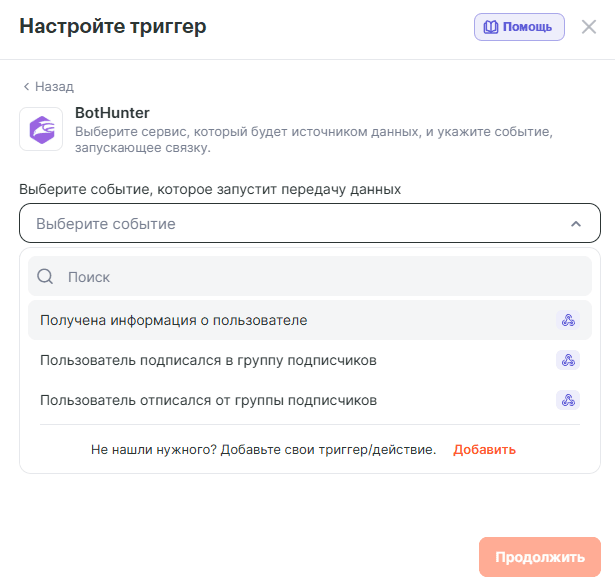615x581 pixels.
Task: Select Пользователь отписался от группы подписчиков
Action: (x=309, y=400)
